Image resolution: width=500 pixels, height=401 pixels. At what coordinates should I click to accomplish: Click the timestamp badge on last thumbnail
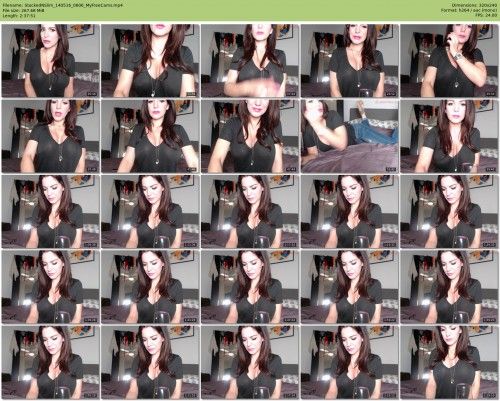point(490,395)
